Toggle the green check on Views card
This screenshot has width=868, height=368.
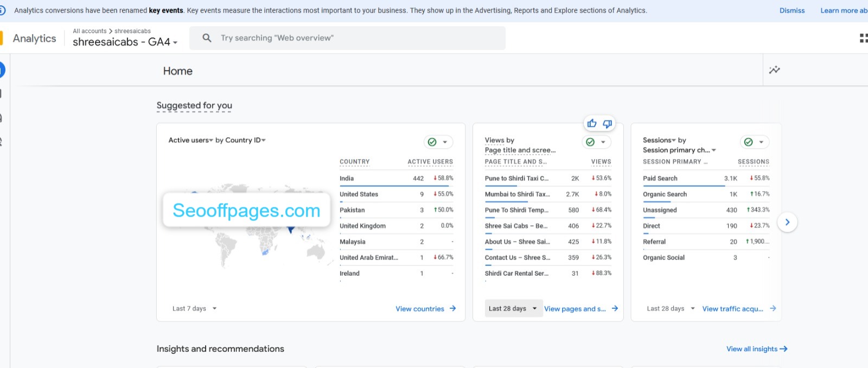(590, 142)
